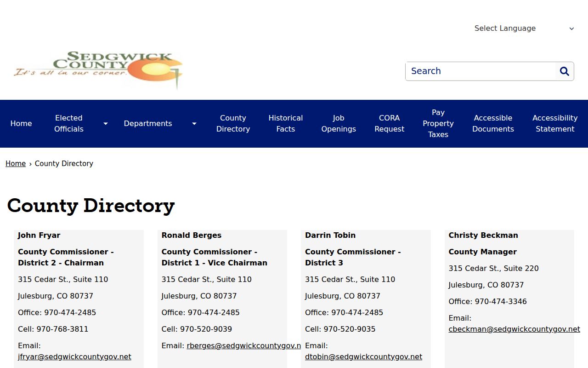Open the Sedgwick County logo homepage

98,70
